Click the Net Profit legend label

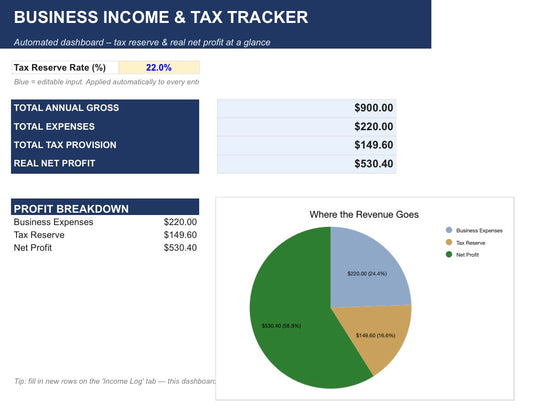click(467, 255)
